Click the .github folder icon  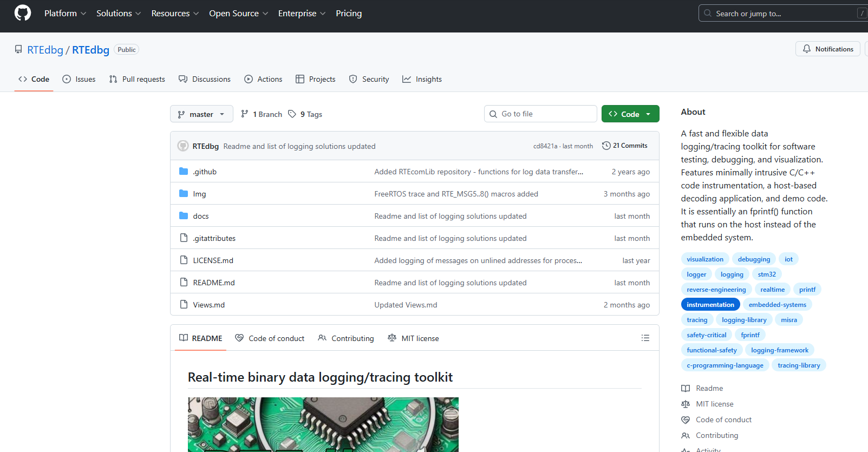184,172
